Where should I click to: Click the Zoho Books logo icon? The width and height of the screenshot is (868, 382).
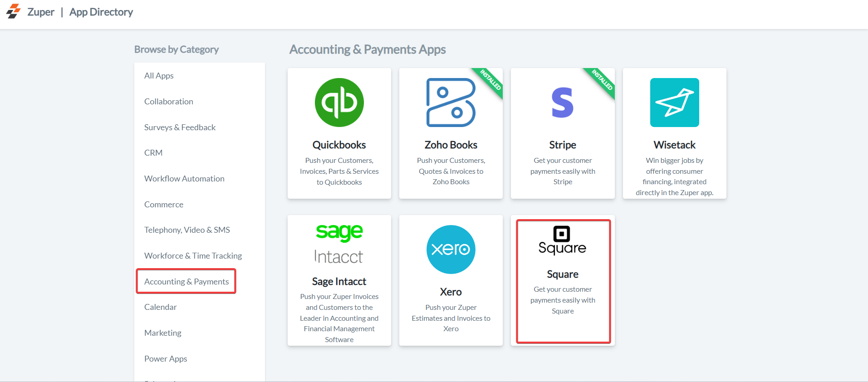(x=451, y=103)
